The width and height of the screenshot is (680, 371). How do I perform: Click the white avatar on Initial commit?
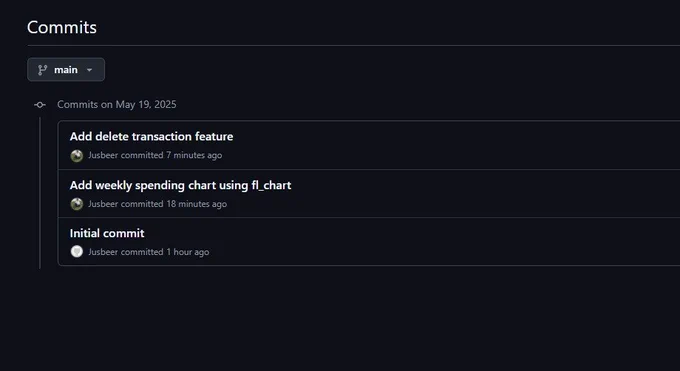[77, 252]
